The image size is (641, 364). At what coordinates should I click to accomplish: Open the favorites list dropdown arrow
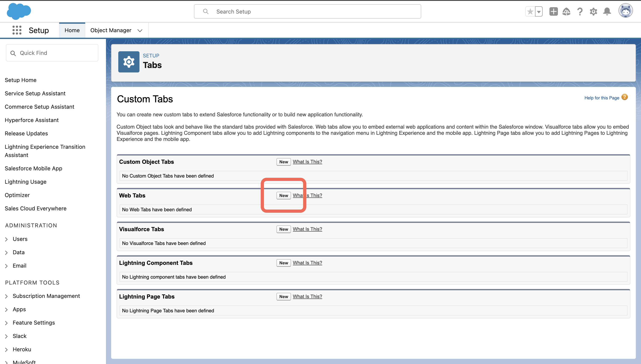(539, 11)
